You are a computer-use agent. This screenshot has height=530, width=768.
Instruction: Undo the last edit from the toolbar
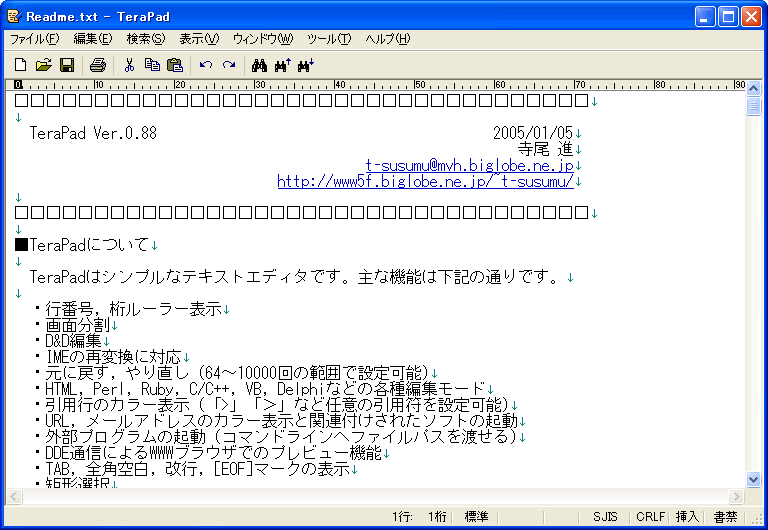click(x=206, y=65)
